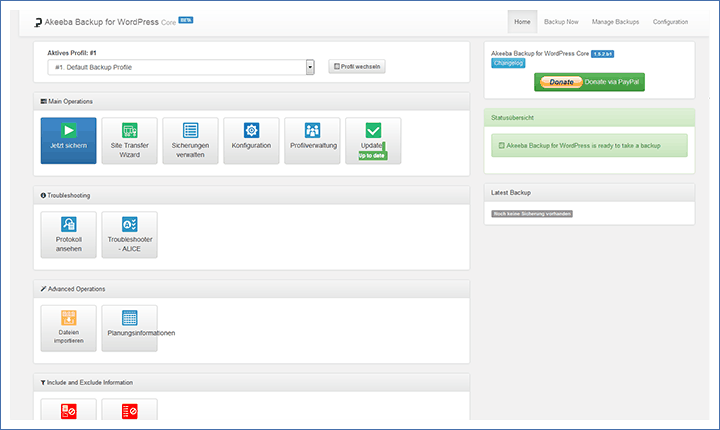Click the version badge next to Core
Screen dimensions: 720x430
click(x=602, y=54)
